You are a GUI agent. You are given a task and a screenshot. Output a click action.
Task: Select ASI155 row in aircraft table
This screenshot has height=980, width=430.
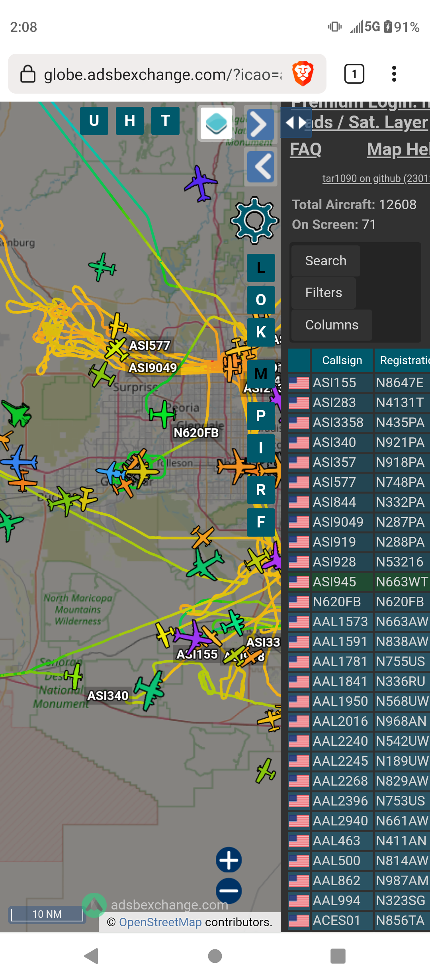coord(359,382)
